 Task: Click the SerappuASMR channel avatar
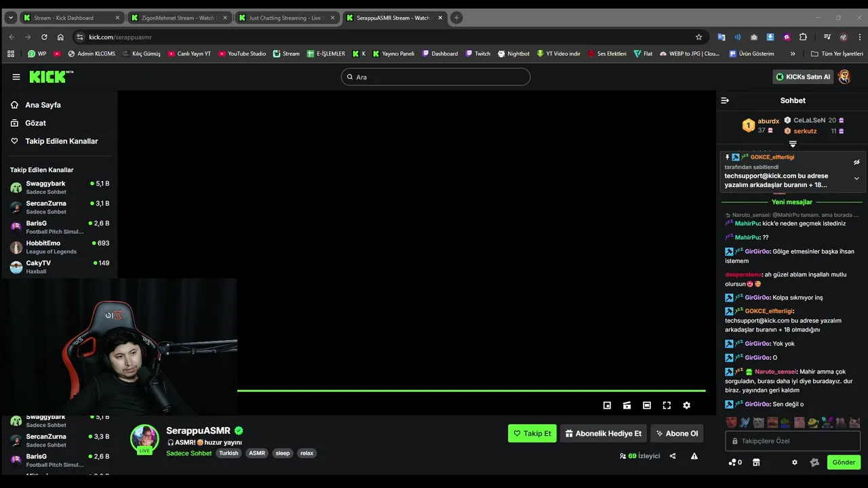pos(144,439)
